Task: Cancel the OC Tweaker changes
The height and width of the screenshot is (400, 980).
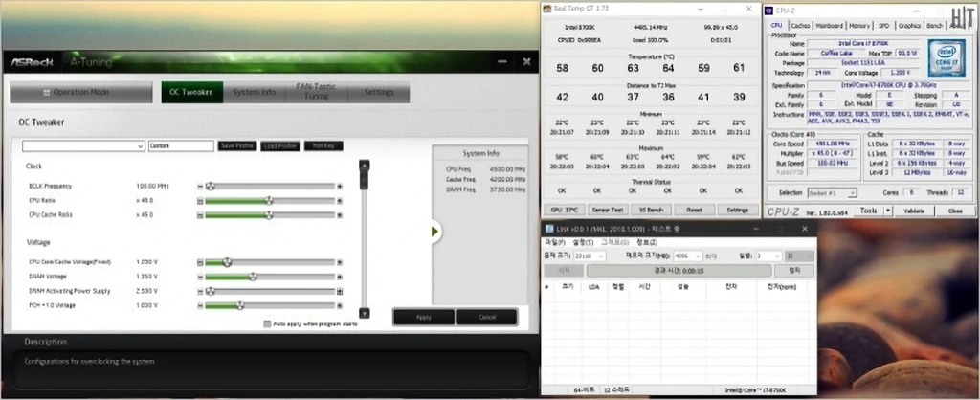Action: point(487,318)
